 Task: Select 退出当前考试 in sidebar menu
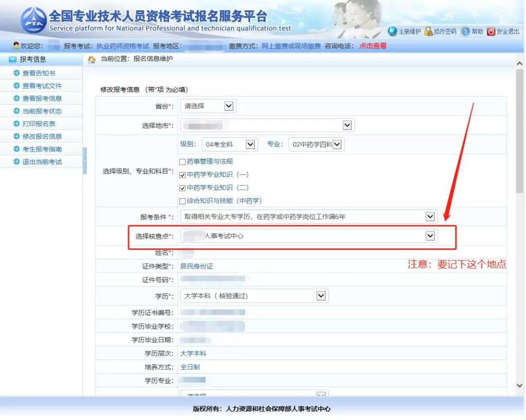tap(42, 162)
